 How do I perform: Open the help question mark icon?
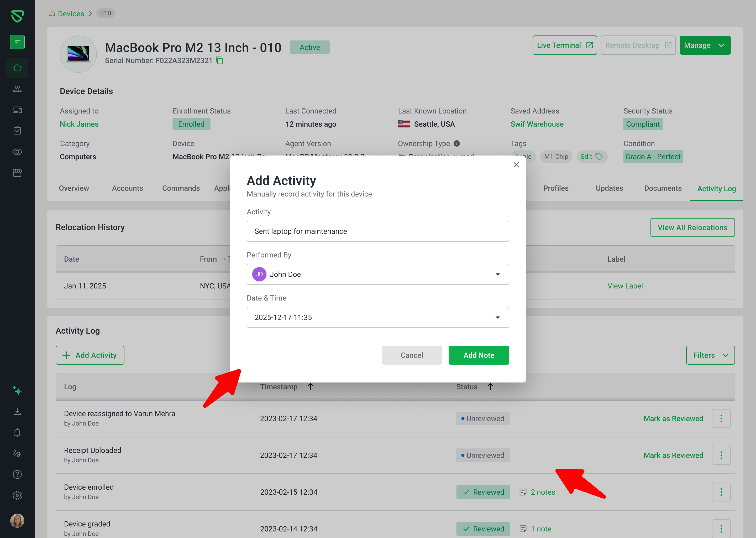coord(17,474)
